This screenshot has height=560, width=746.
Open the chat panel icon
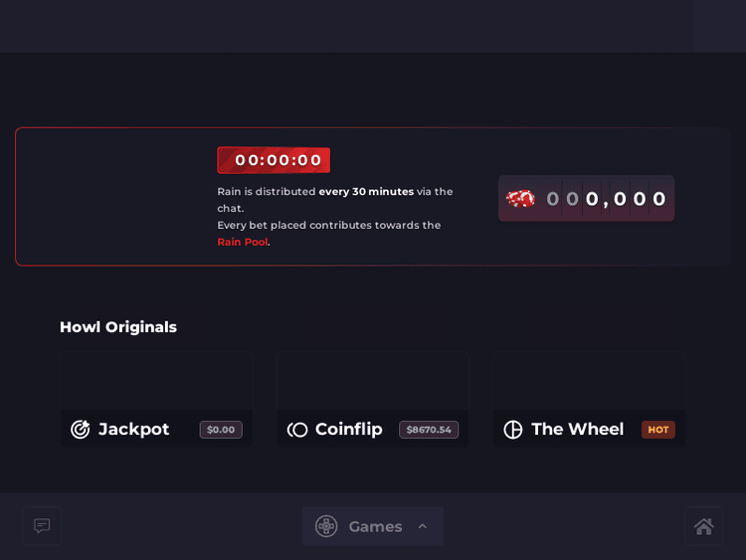pyautogui.click(x=42, y=526)
